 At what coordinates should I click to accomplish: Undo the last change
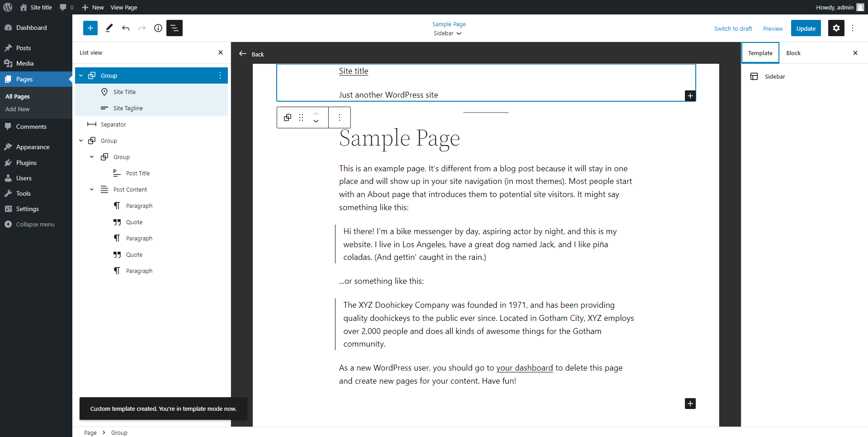[126, 28]
